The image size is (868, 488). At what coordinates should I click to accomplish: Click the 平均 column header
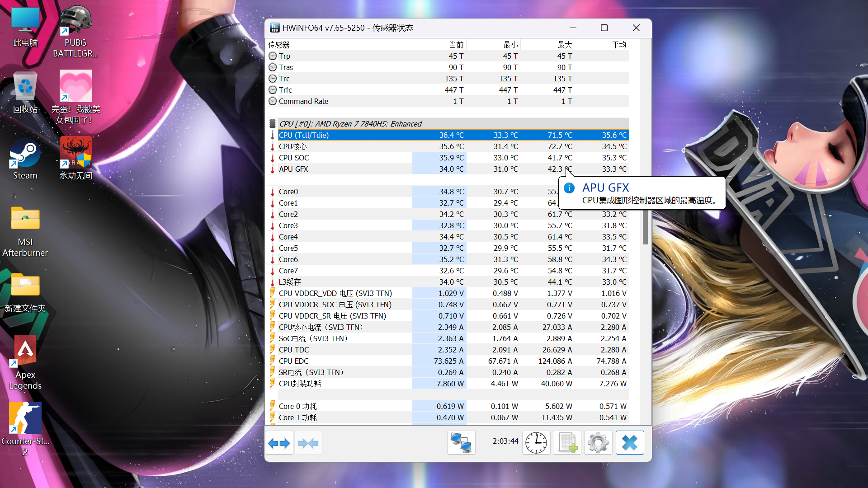602,45
